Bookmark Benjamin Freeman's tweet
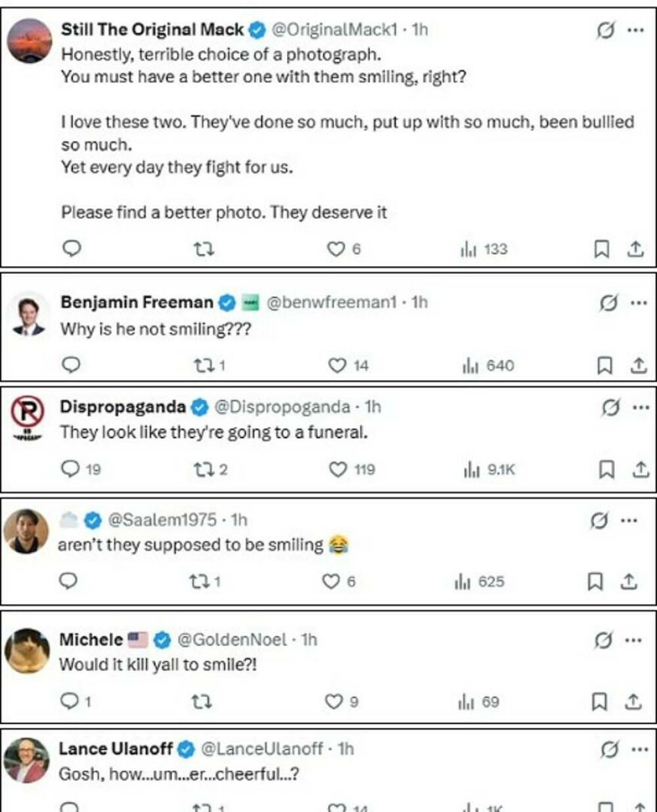657x812 pixels. click(x=604, y=365)
